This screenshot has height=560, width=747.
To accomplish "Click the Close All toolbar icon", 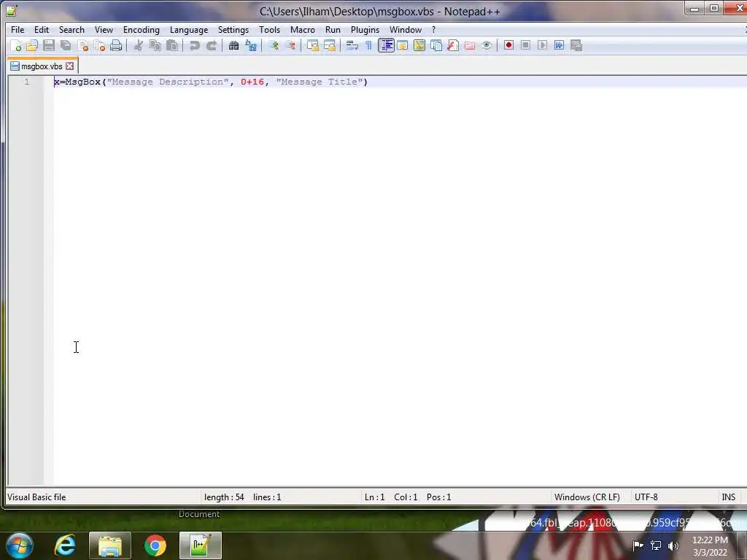I will tap(99, 46).
